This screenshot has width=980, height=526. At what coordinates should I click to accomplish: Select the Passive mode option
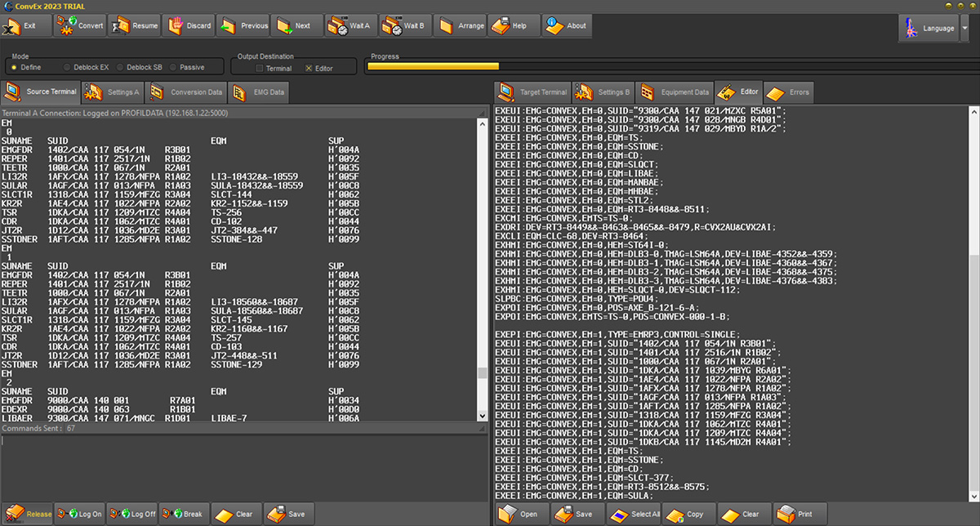[x=173, y=68]
